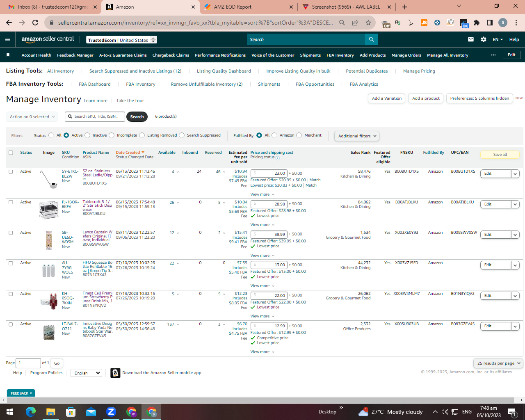Open the Listing Quality Dashboard tool

(224, 71)
